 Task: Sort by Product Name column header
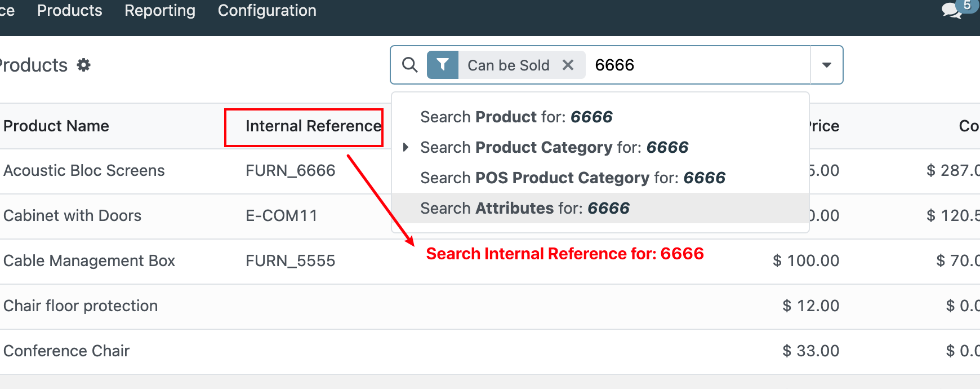(56, 126)
